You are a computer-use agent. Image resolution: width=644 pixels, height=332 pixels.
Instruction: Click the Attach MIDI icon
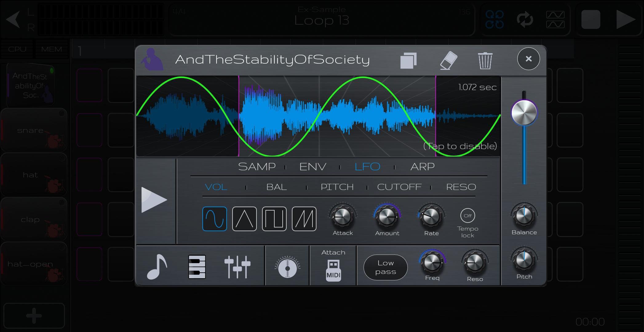(333, 270)
